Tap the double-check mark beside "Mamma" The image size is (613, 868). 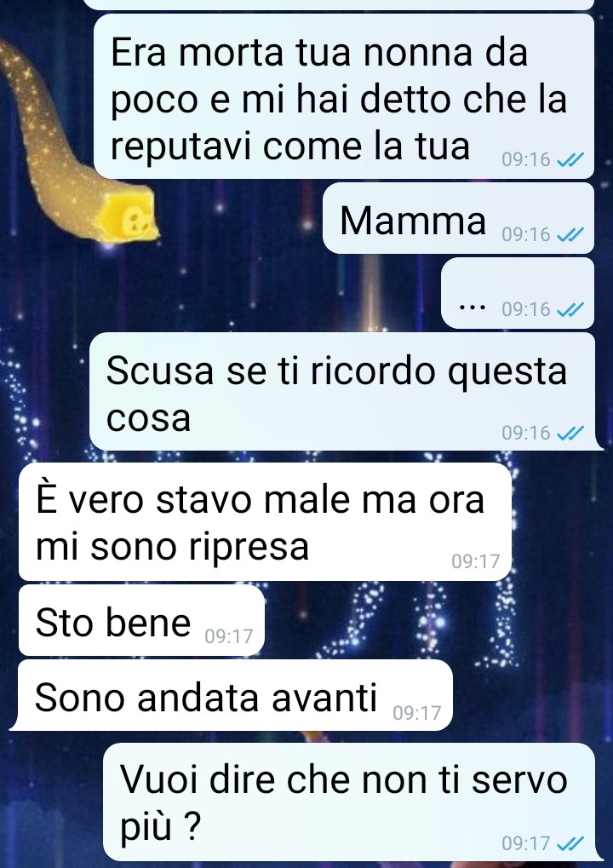[570, 235]
